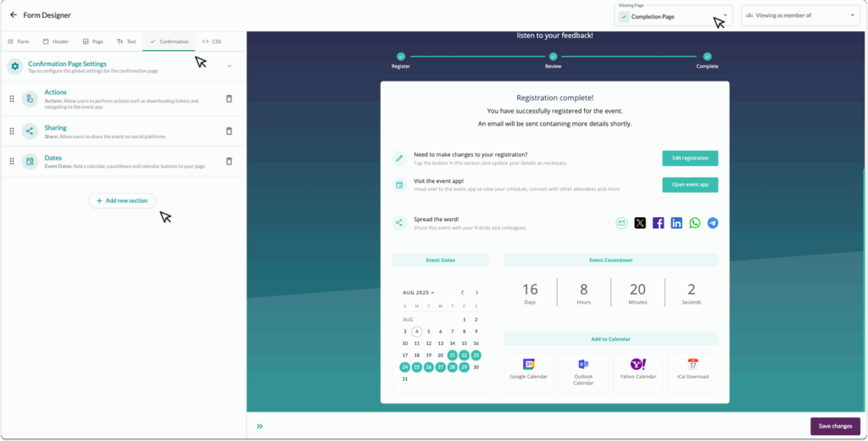Switch to the CSS tab
Viewport: 868px width, 441px height.
point(212,42)
